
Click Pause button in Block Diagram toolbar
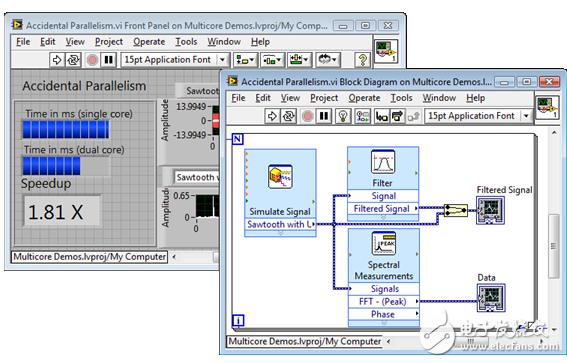click(324, 116)
